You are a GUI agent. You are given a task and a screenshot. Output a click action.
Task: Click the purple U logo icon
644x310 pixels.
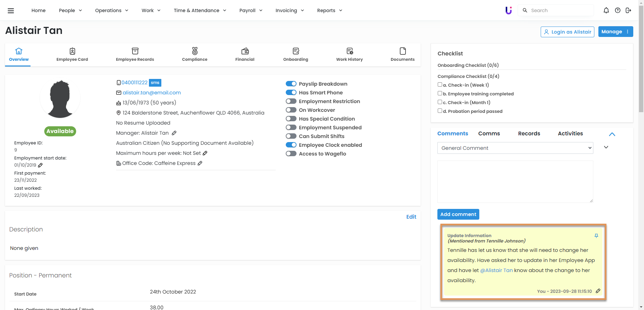(508, 10)
